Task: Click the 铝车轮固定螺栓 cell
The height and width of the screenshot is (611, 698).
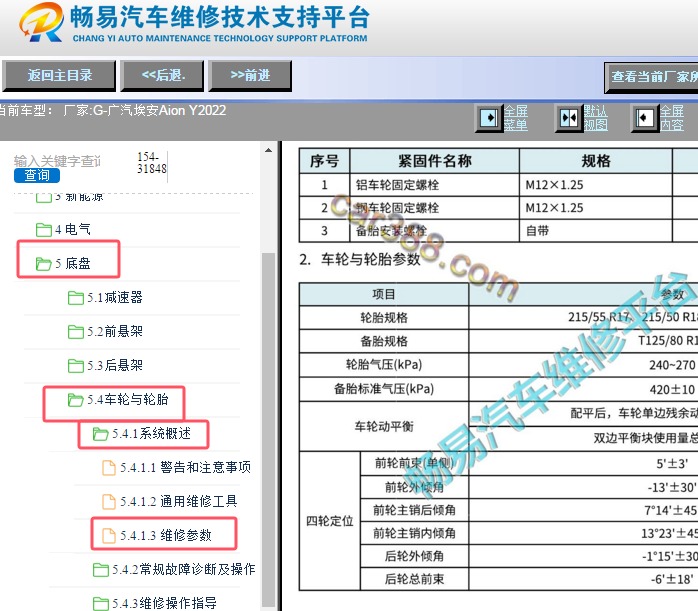Action: click(x=434, y=185)
